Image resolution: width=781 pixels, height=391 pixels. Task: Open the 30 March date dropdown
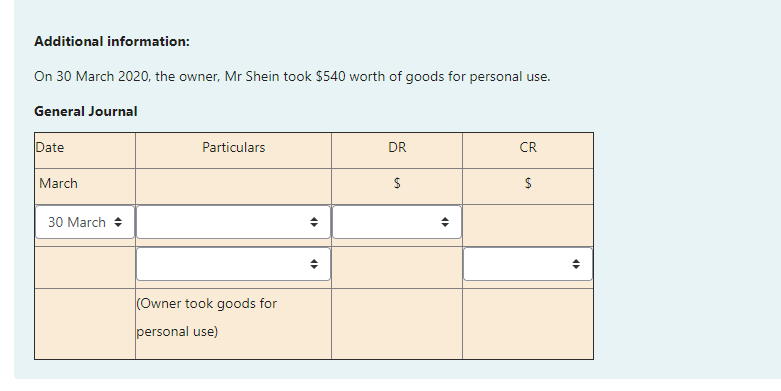85,222
